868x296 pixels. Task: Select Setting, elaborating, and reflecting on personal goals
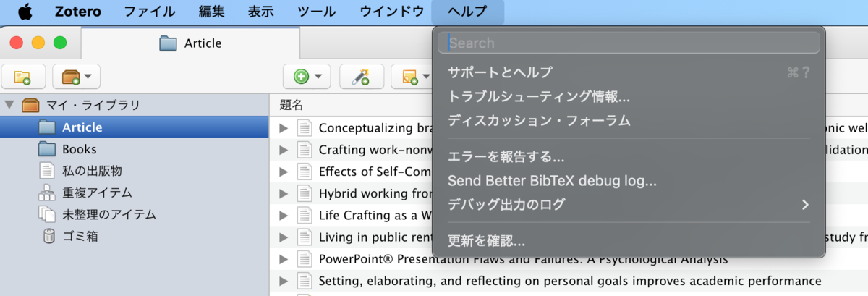click(x=570, y=280)
